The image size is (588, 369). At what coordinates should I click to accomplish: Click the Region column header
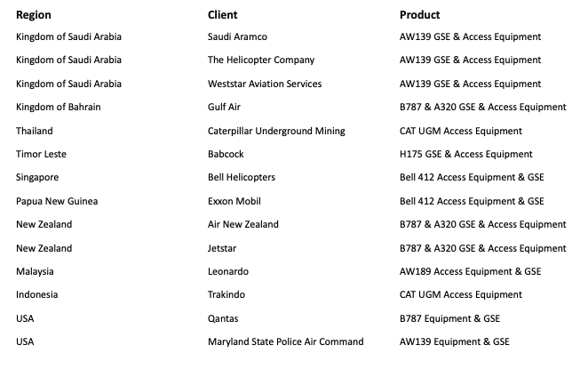(x=32, y=15)
